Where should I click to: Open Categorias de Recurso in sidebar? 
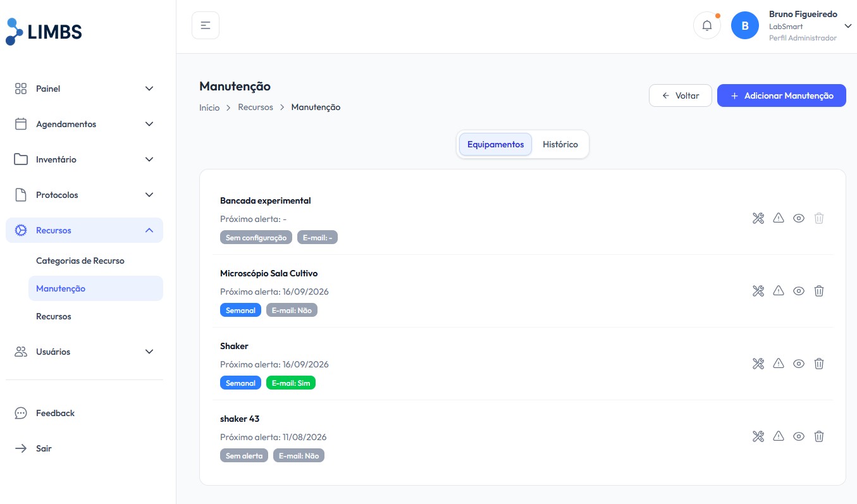80,261
